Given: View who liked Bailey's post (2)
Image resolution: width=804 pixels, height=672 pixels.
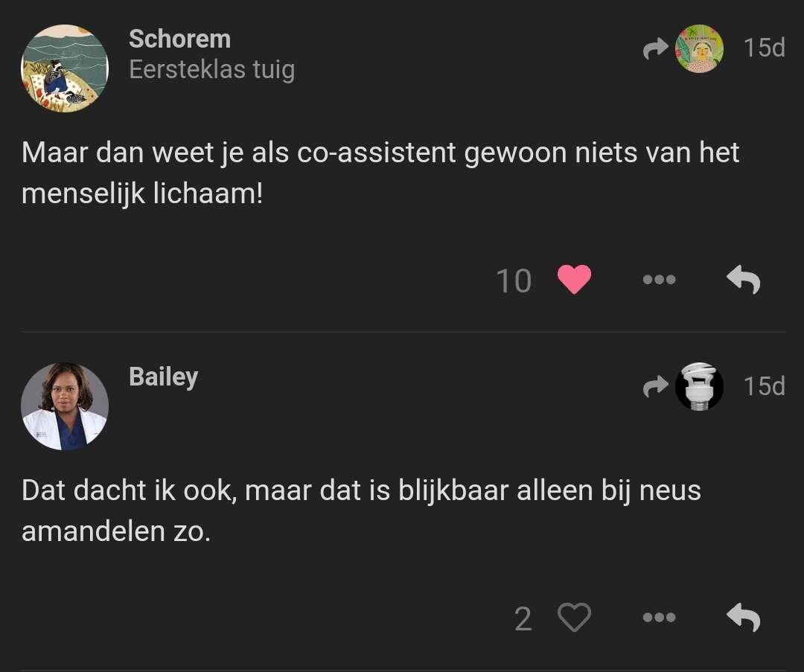Looking at the screenshot, I should (x=523, y=618).
